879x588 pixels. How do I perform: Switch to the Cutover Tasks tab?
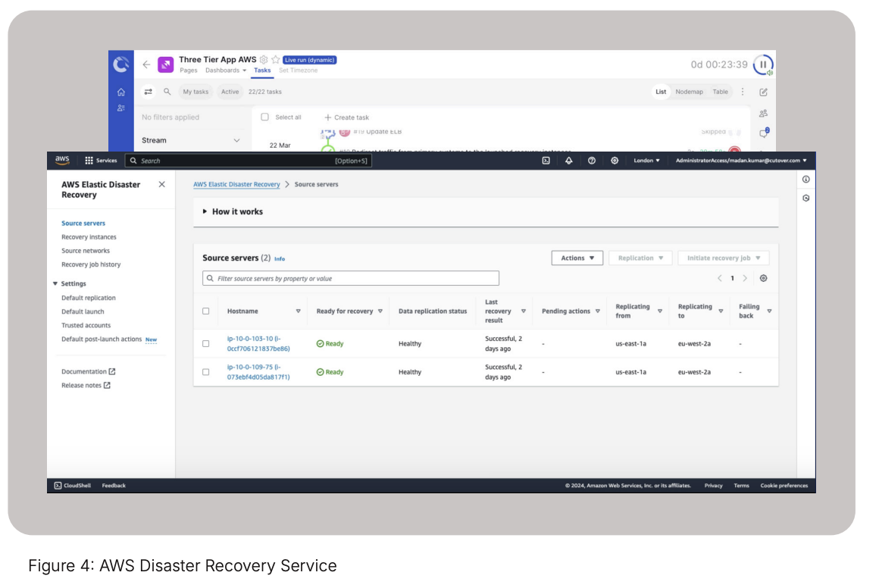(262, 70)
